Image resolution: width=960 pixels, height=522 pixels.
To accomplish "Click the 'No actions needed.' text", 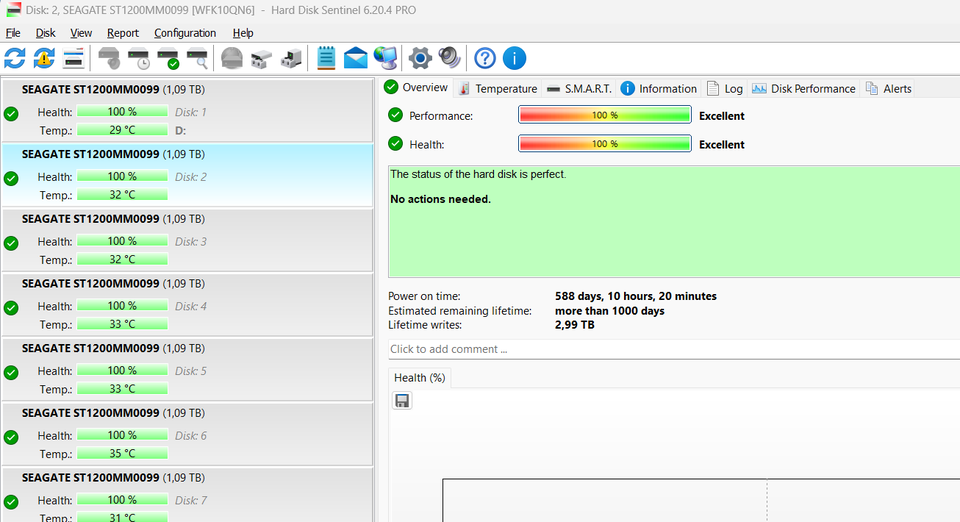I will coord(441,199).
